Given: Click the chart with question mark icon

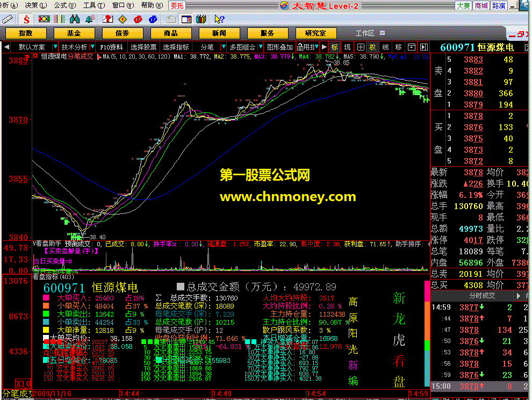Looking at the screenshot, I should tap(107, 19).
